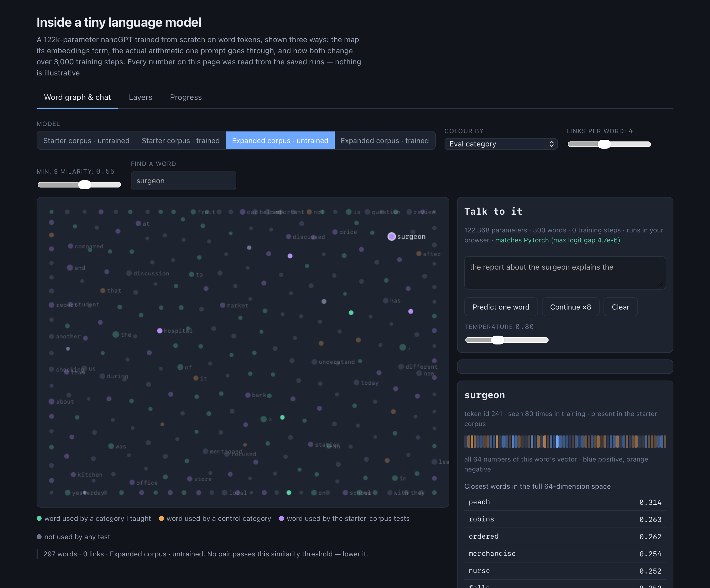Click the market node in the graph
This screenshot has height=588, width=710.
coord(222,305)
